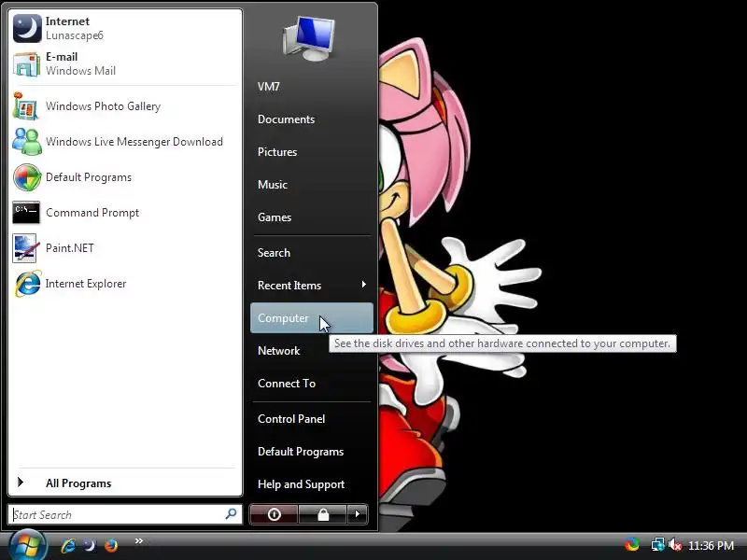Expand Recent Items submenu arrow
The image size is (747, 560).
(363, 285)
